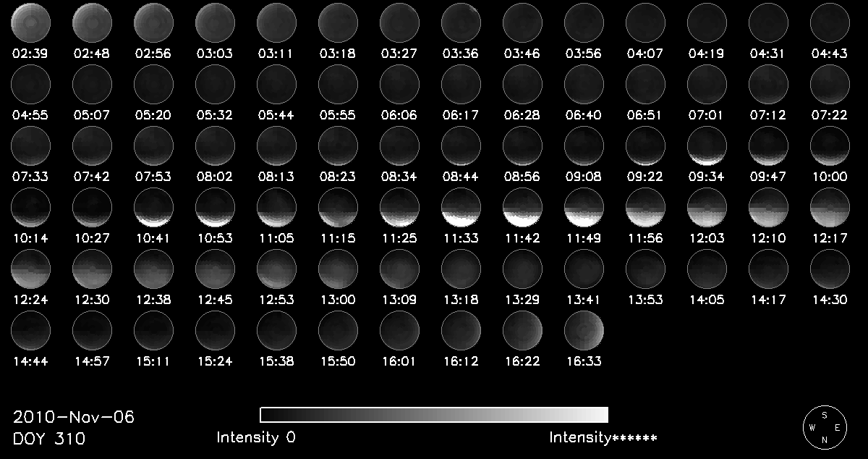
Task: Click the 09:34 disk thumbnail
Action: 707,146
